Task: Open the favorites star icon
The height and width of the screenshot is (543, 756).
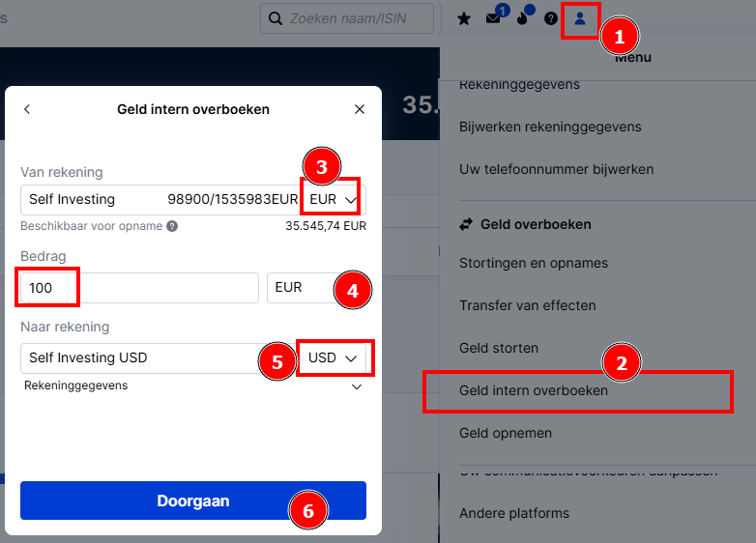Action: point(464,18)
